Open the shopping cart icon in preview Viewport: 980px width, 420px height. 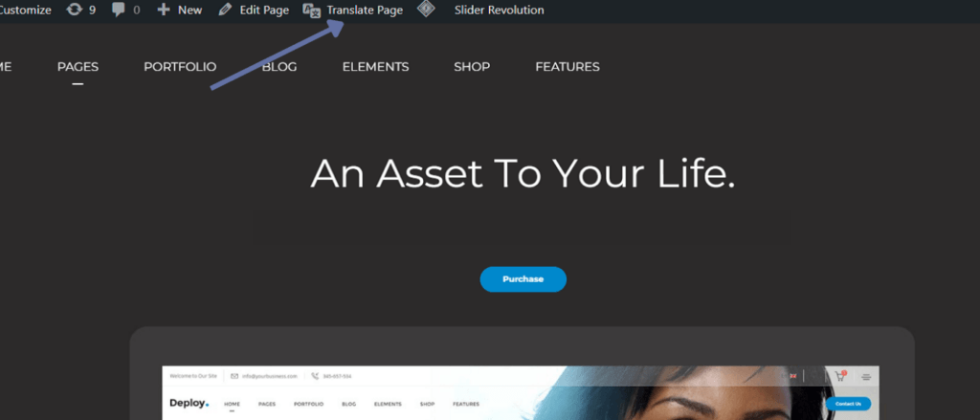840,376
